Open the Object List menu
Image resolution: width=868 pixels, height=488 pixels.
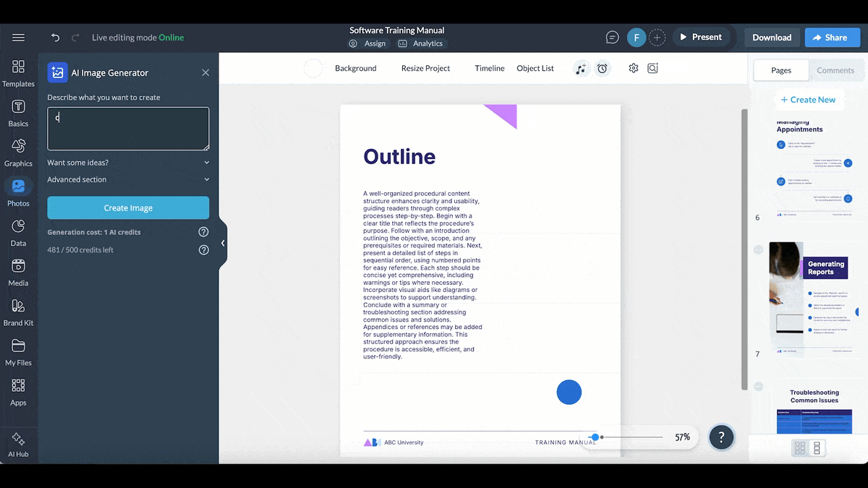(x=535, y=68)
